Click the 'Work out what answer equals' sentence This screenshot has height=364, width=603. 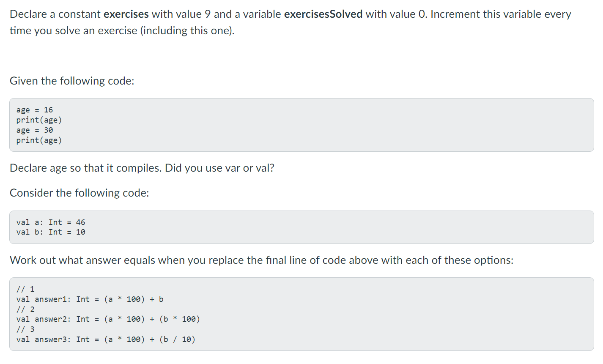pyautogui.click(x=262, y=260)
